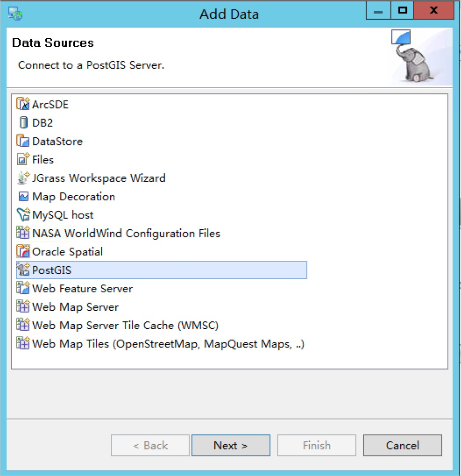The height and width of the screenshot is (476, 461).
Task: Select Web Map Server Tile Cache (WMSC)
Action: 125,326
